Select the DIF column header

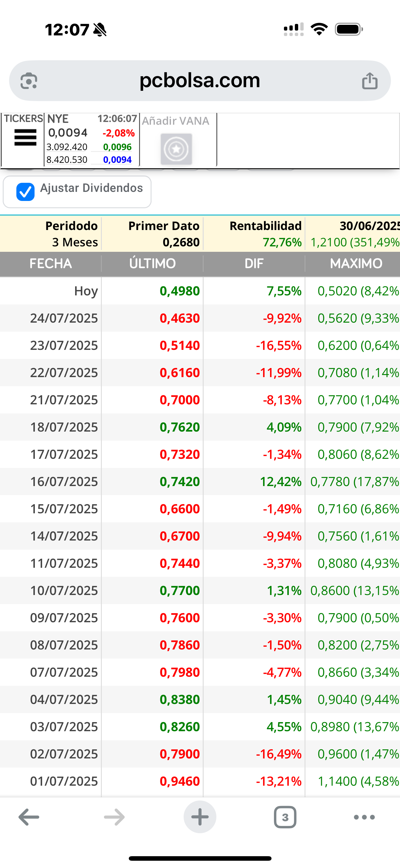tap(254, 264)
